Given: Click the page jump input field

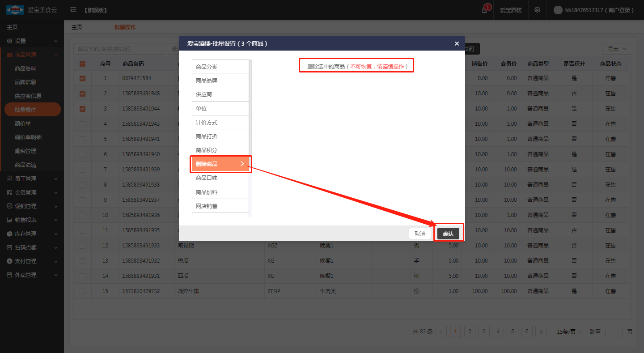Looking at the screenshot, I should click(614, 332).
